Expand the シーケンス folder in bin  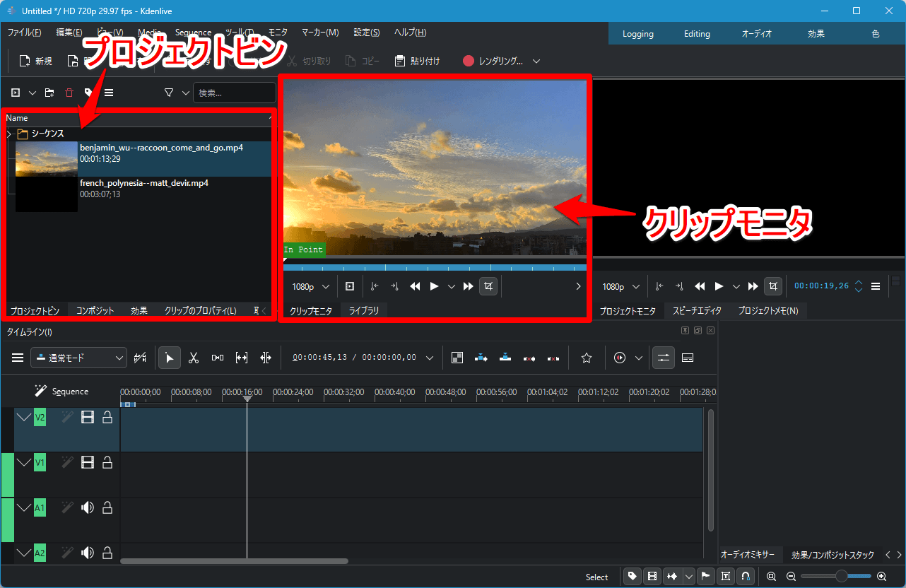click(9, 134)
